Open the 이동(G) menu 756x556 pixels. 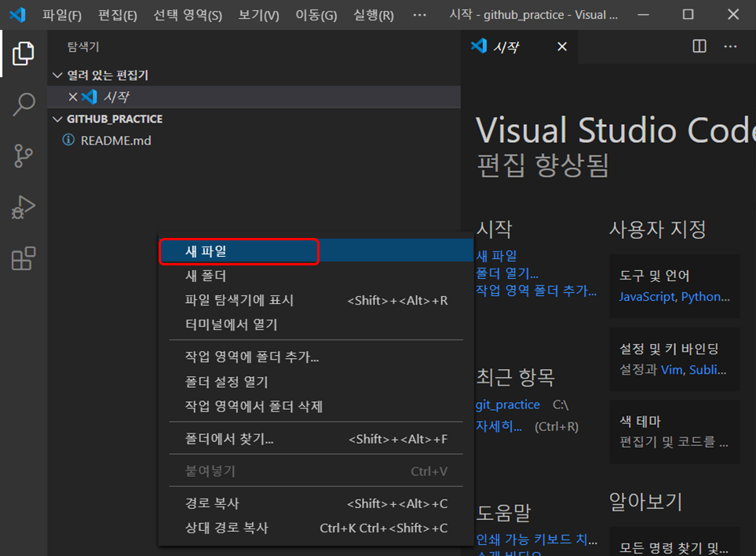316,15
